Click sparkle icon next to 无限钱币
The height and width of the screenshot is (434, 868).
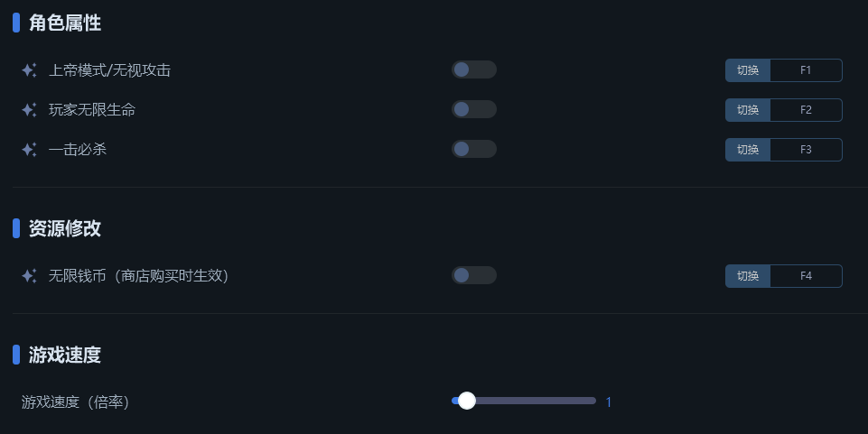29,276
